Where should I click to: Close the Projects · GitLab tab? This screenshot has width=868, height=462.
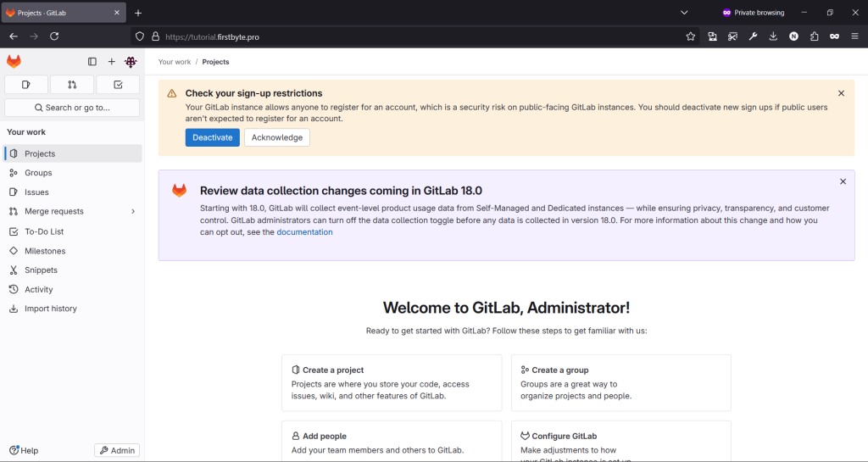pos(117,13)
